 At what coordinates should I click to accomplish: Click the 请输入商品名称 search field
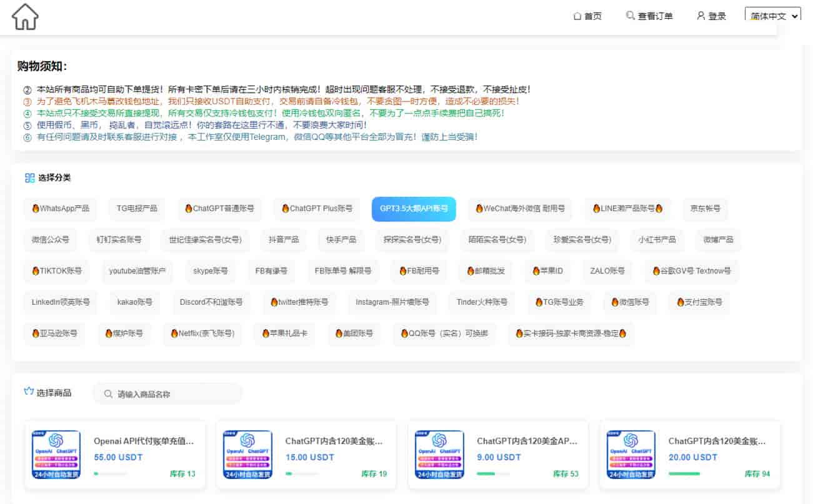coord(175,394)
